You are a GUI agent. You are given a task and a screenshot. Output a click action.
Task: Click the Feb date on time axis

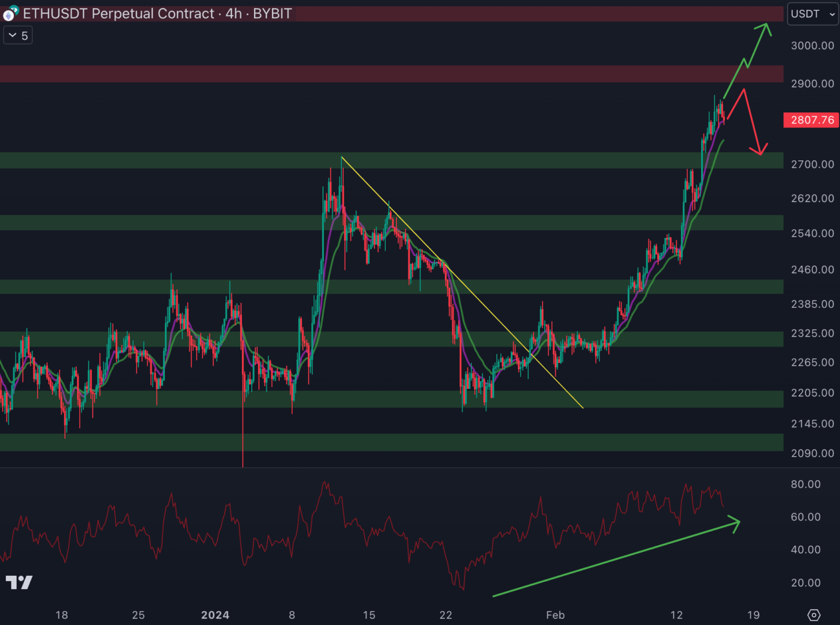click(555, 615)
